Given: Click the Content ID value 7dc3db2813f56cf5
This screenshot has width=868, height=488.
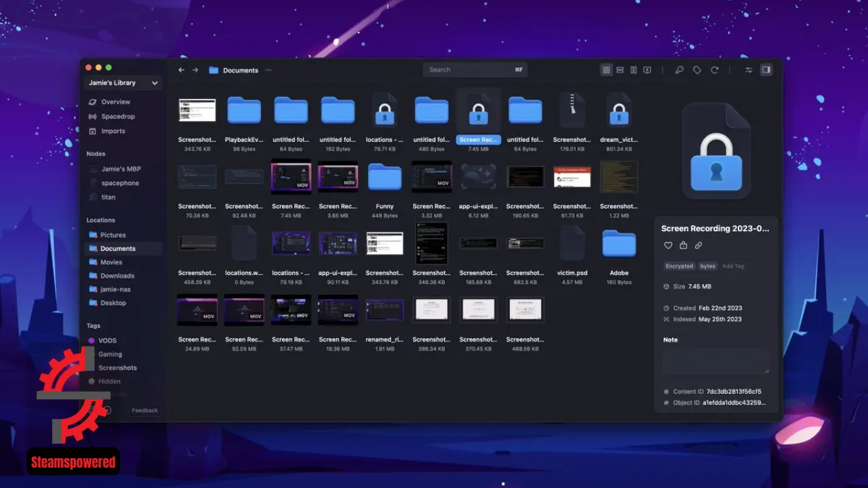Looking at the screenshot, I should pyautogui.click(x=734, y=392).
